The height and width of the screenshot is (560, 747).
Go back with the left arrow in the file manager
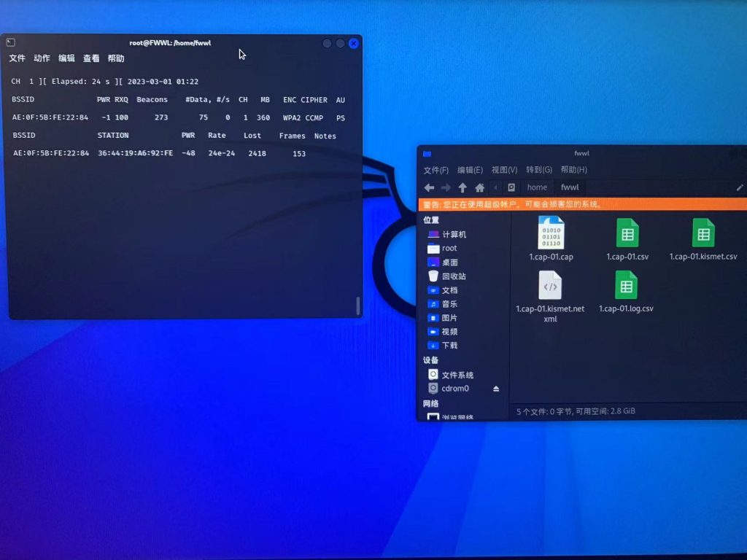pyautogui.click(x=429, y=187)
